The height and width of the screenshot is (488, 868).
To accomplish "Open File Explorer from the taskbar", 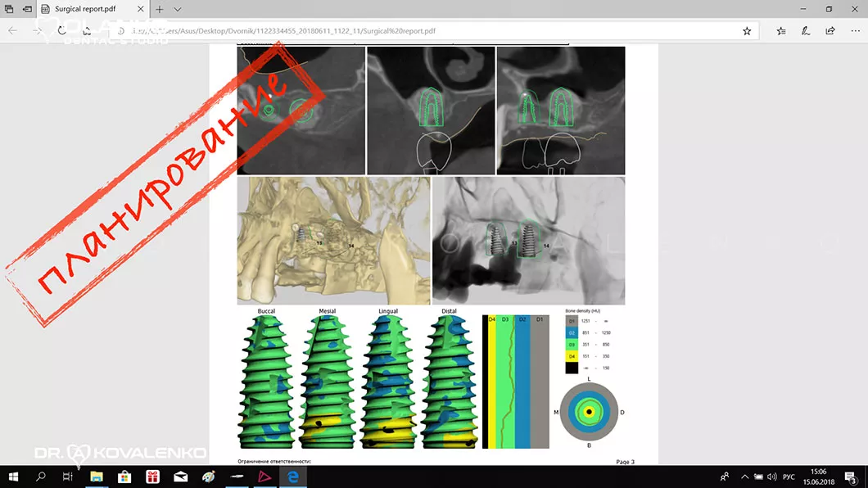I will click(96, 476).
